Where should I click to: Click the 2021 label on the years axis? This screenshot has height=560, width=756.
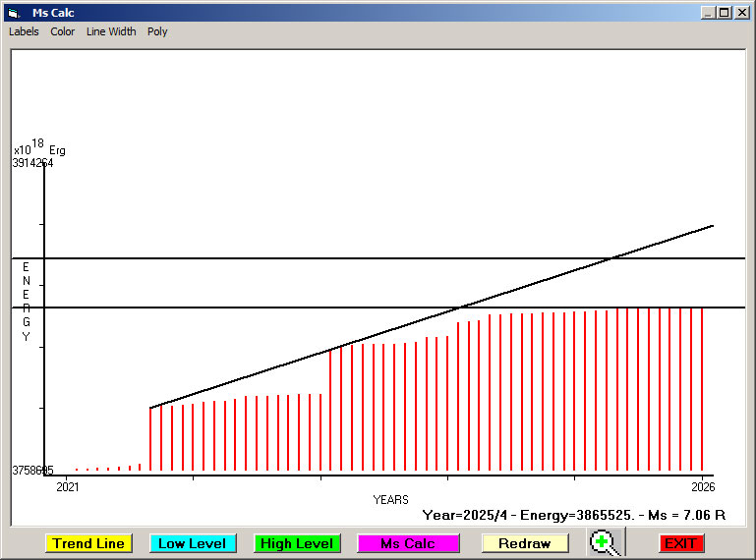pos(68,486)
